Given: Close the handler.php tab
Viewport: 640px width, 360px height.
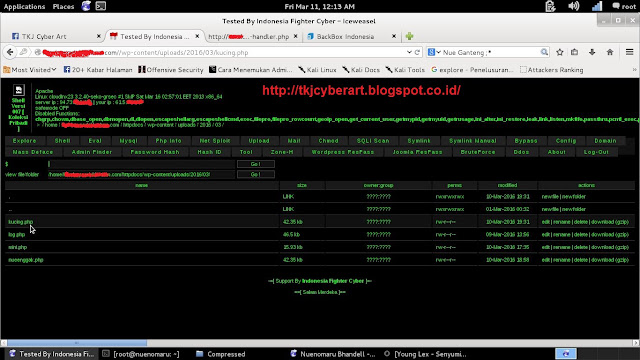Looking at the screenshot, I should (x=296, y=36).
